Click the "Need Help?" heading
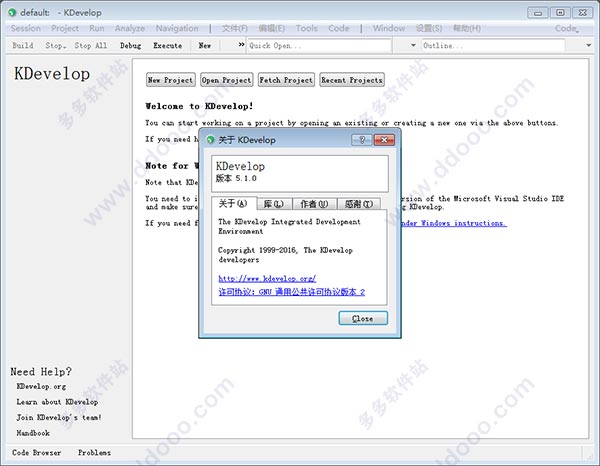Viewport: 600px width, 466px height. click(x=41, y=371)
